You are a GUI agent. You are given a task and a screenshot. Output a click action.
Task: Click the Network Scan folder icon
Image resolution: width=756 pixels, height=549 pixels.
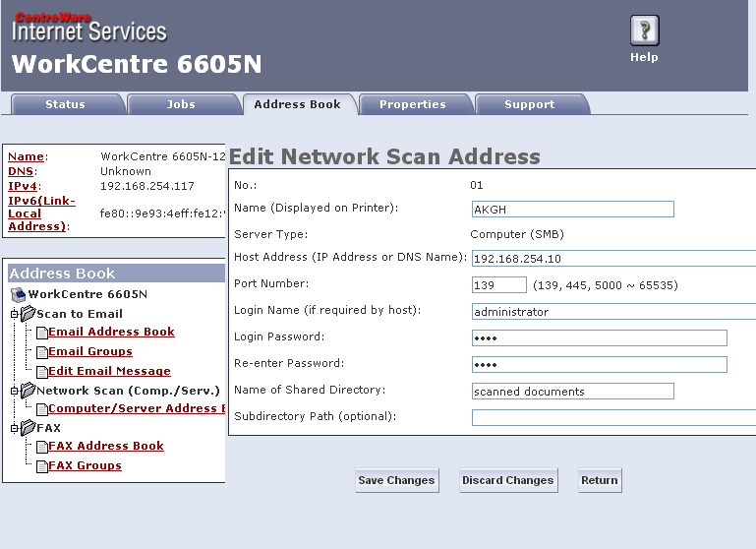pos(28,390)
